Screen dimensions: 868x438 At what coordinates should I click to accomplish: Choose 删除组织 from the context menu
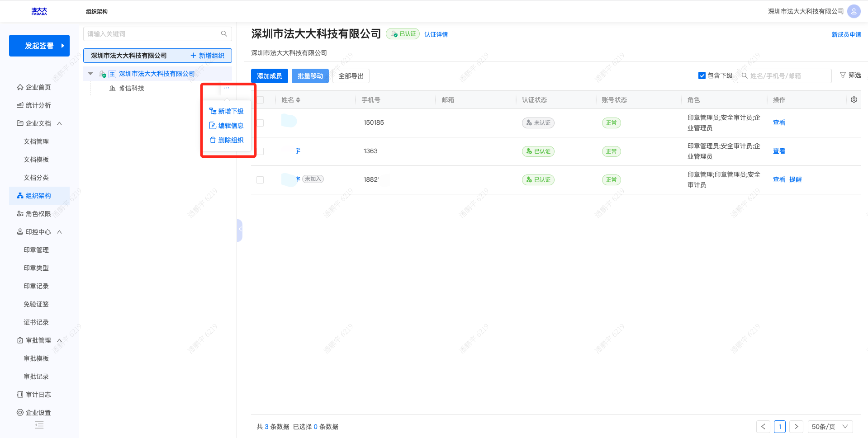pyautogui.click(x=227, y=140)
